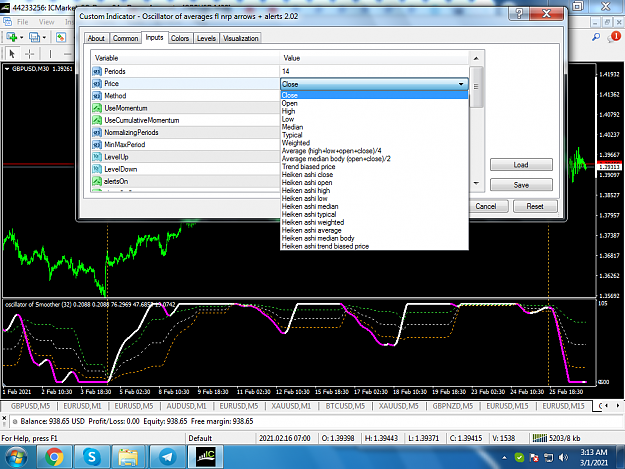Open the Levels tab
This screenshot has width=625, height=469.
click(206, 38)
